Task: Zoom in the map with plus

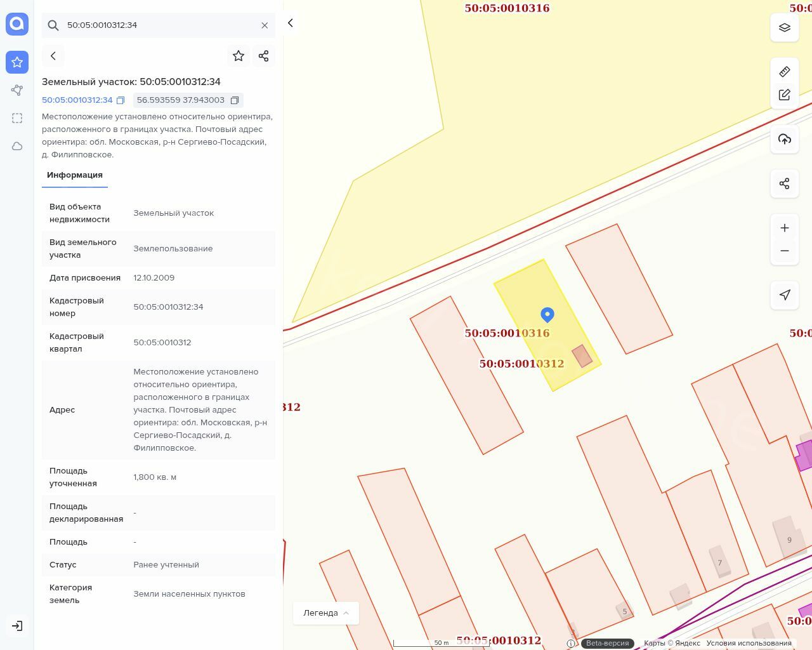Action: [x=784, y=228]
